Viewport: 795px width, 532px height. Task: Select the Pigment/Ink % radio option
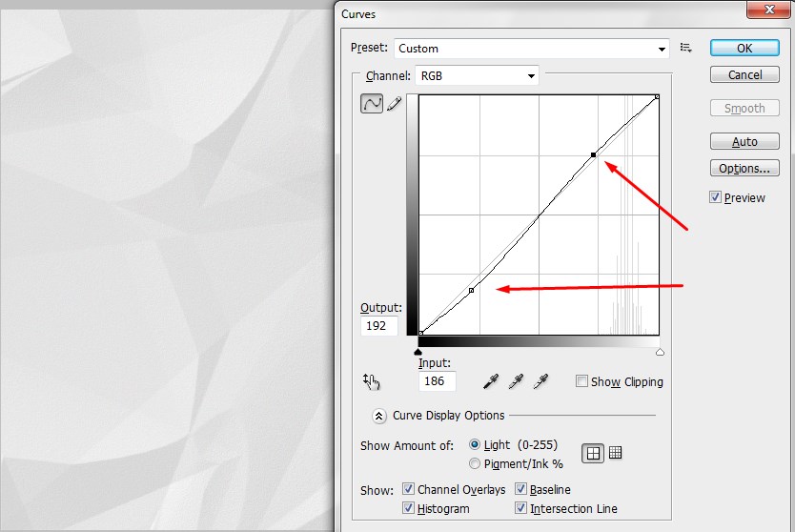(474, 463)
